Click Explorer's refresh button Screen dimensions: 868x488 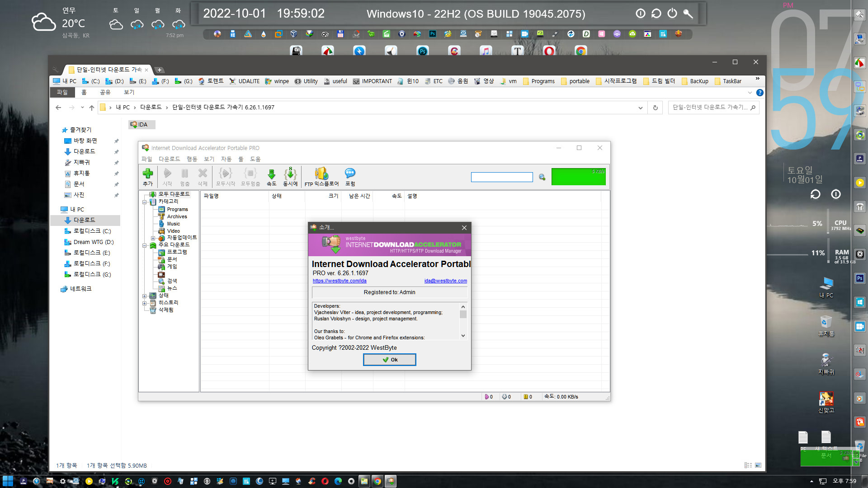655,108
